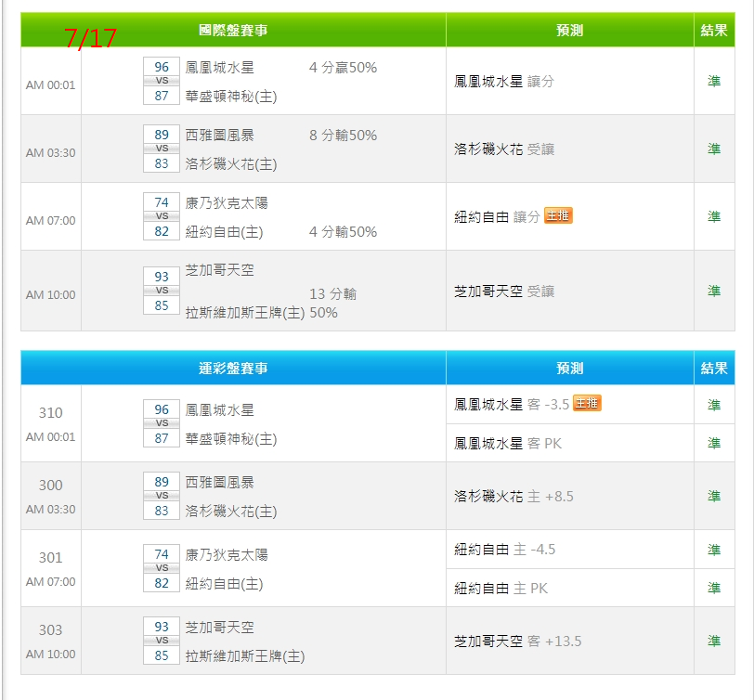Open team 洛杉磯火花(主) in the 運彩盤賽事 table
Image resolution: width=754 pixels, height=700 pixels.
coord(231,511)
